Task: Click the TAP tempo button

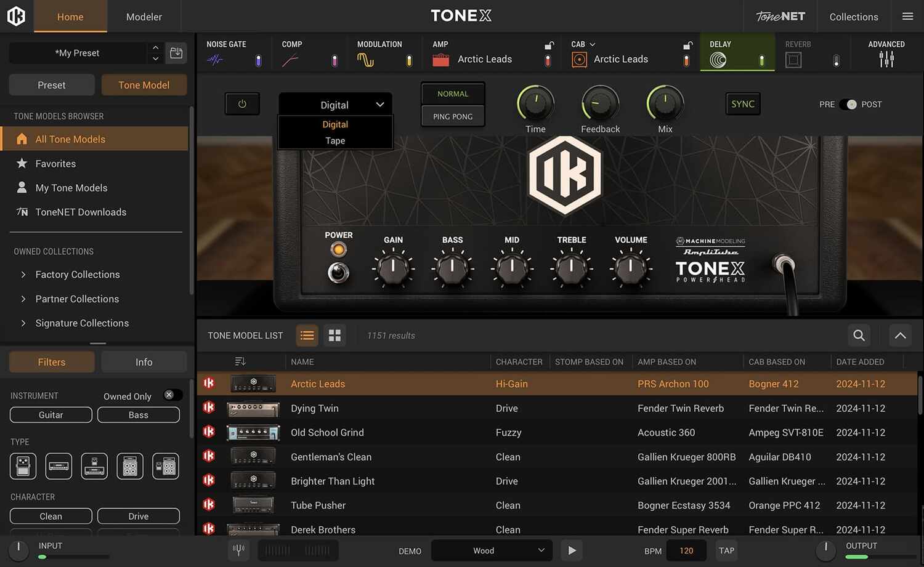Action: [726, 550]
